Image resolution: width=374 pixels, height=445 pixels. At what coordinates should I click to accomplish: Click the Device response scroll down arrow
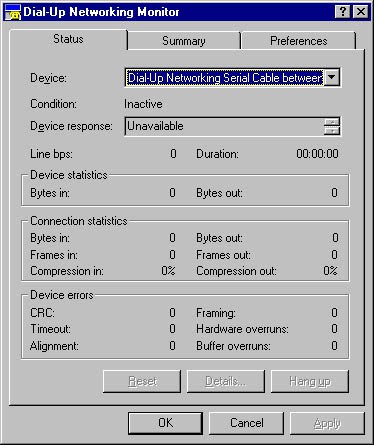pyautogui.click(x=332, y=130)
